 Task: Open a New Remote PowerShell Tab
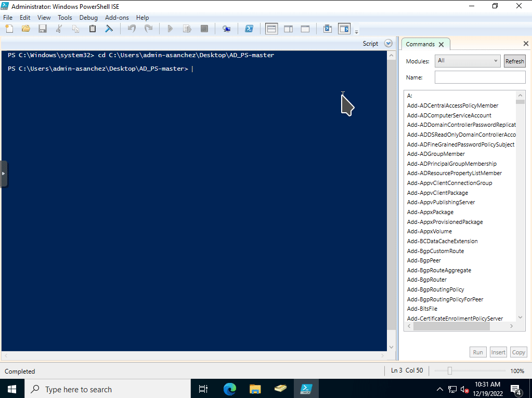point(226,29)
